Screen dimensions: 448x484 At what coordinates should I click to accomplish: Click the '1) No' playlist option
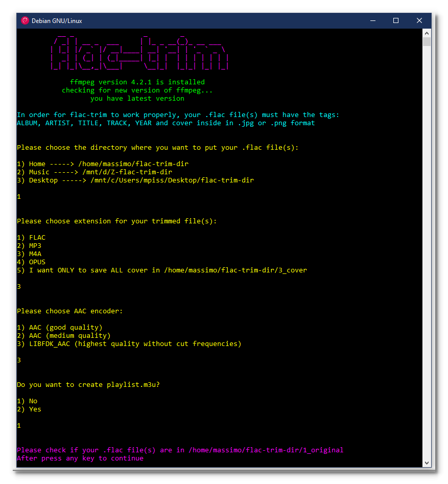pos(27,401)
